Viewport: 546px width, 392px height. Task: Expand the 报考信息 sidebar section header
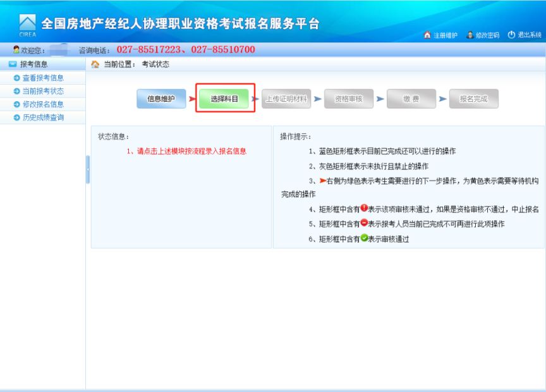42,64
